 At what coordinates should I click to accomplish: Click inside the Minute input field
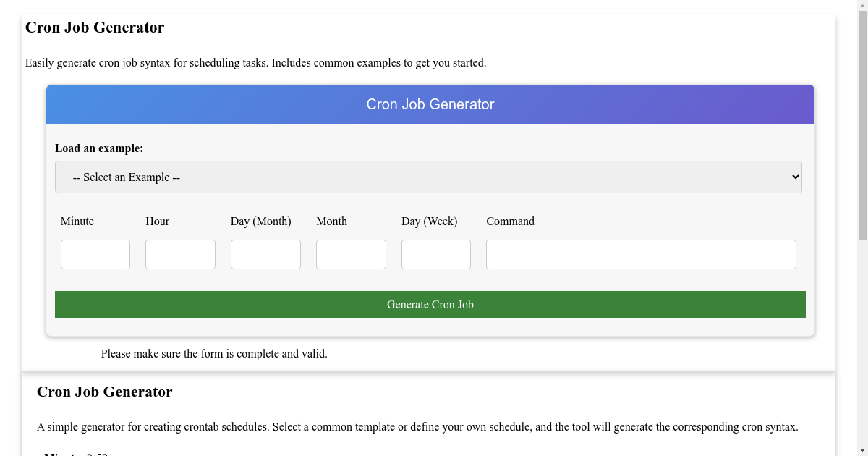pyautogui.click(x=95, y=254)
